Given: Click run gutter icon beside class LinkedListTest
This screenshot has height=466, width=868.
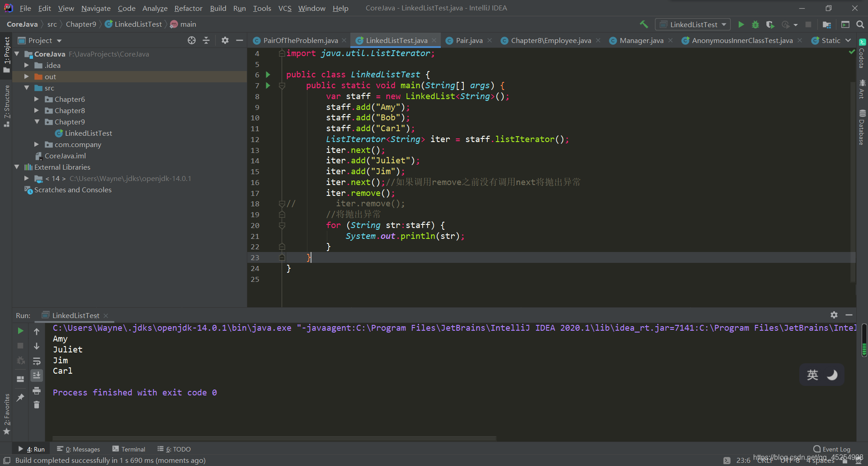Looking at the screenshot, I should [x=268, y=75].
